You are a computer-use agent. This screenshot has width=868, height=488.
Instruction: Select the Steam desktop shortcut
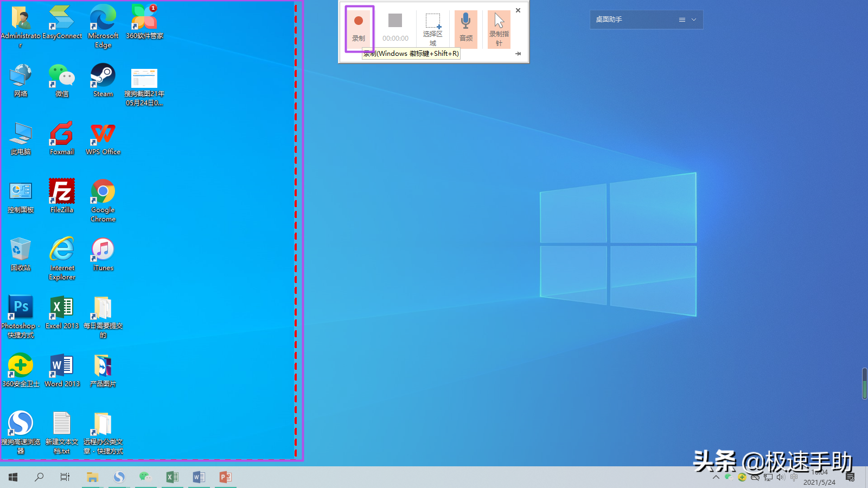click(x=103, y=80)
